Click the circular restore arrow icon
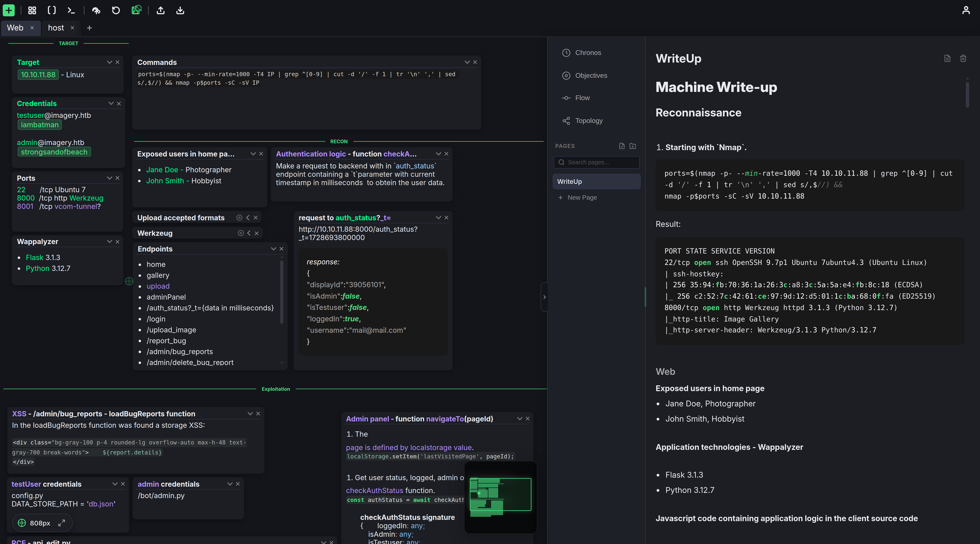Viewport: 980px width, 544px height. [116, 10]
